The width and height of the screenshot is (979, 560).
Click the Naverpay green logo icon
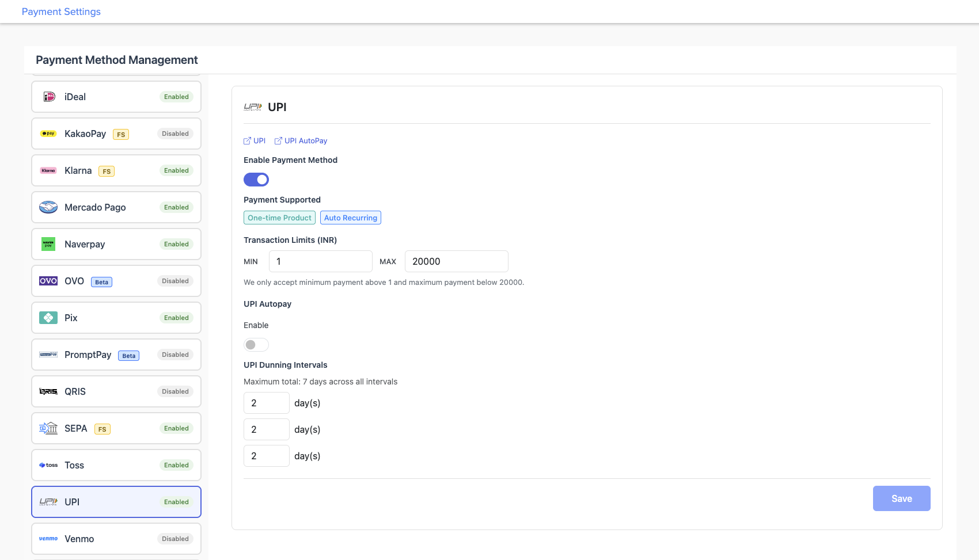point(48,244)
